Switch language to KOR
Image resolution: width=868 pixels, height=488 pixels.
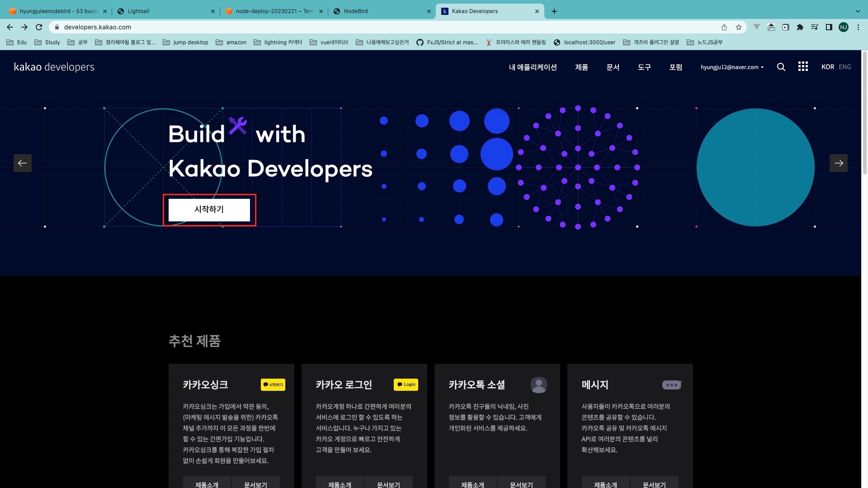coord(828,67)
